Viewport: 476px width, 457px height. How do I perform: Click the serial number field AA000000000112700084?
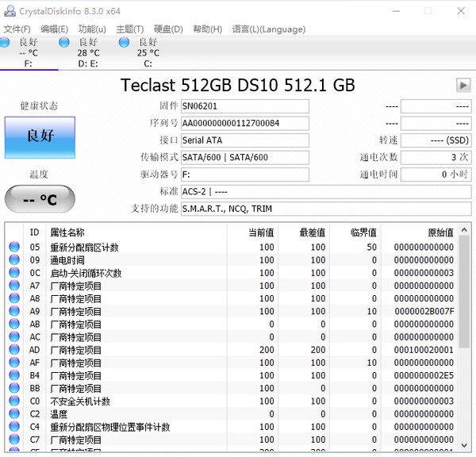(x=245, y=123)
